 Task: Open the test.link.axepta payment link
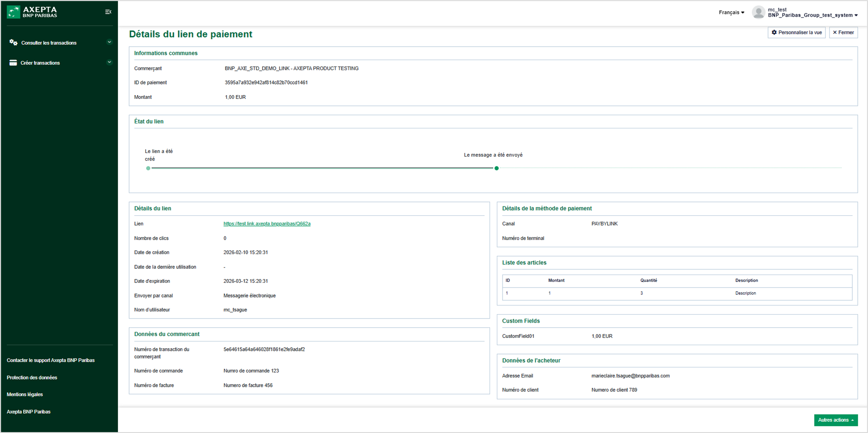click(267, 223)
